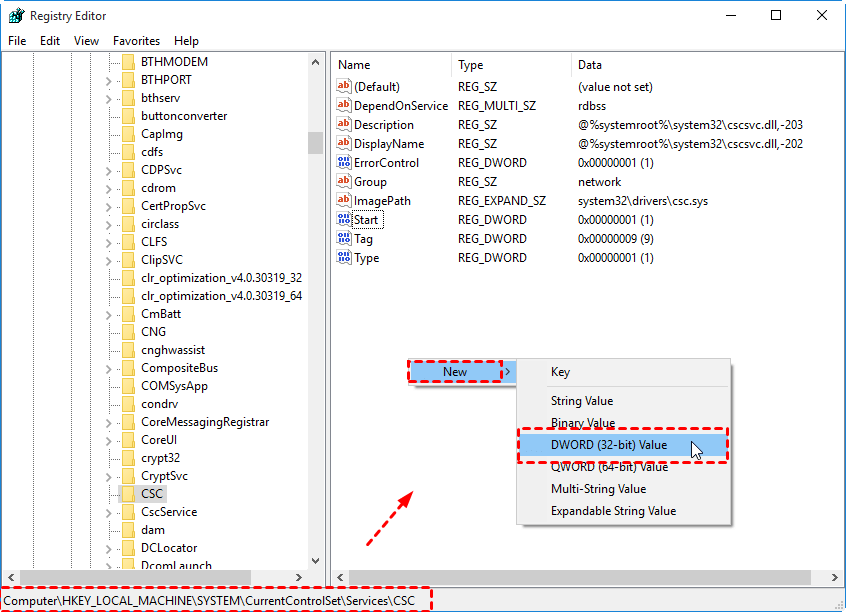846x612 pixels.
Task: Click the CapImg folder icon
Action: point(128,134)
